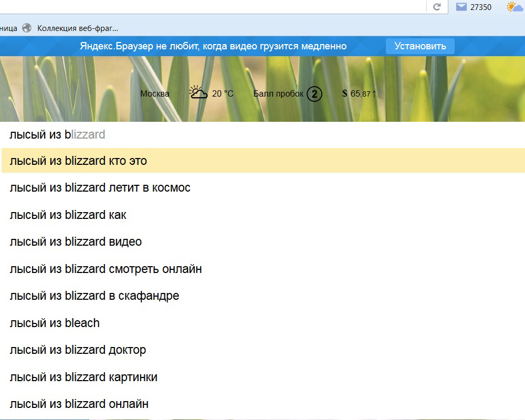The width and height of the screenshot is (525, 420).
Task: Open the Коллекция веб-фраг… bookmark
Action: tap(78, 28)
